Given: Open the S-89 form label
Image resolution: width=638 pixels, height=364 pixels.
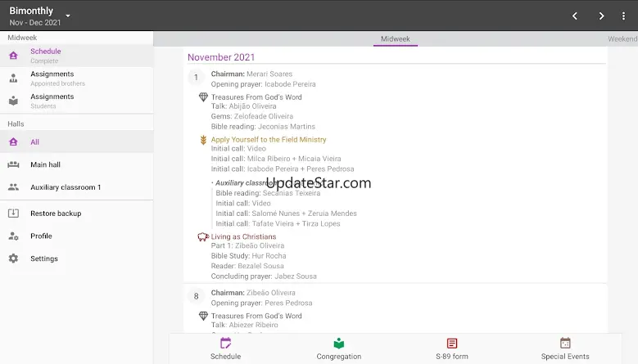Looking at the screenshot, I should click(451, 357).
